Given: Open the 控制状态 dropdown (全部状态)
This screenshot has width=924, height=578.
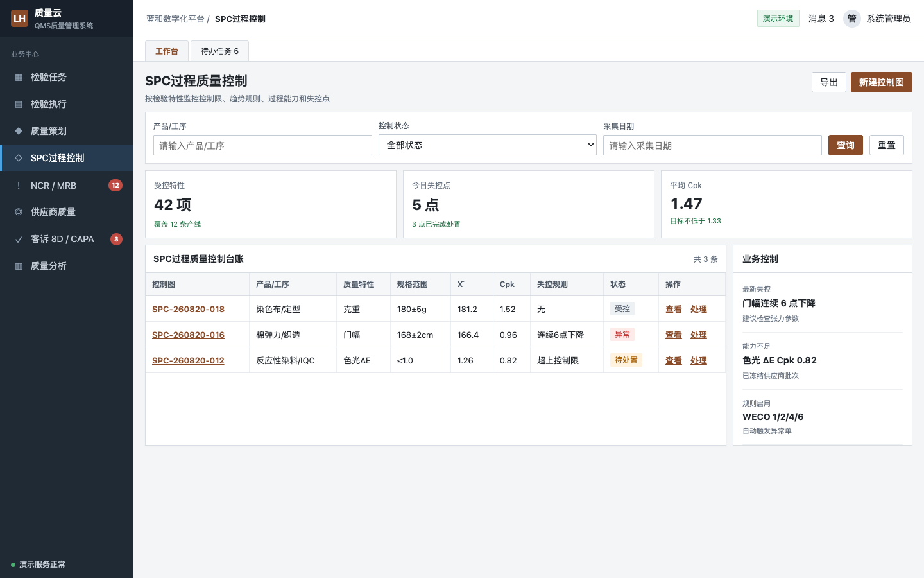Looking at the screenshot, I should coord(488,145).
